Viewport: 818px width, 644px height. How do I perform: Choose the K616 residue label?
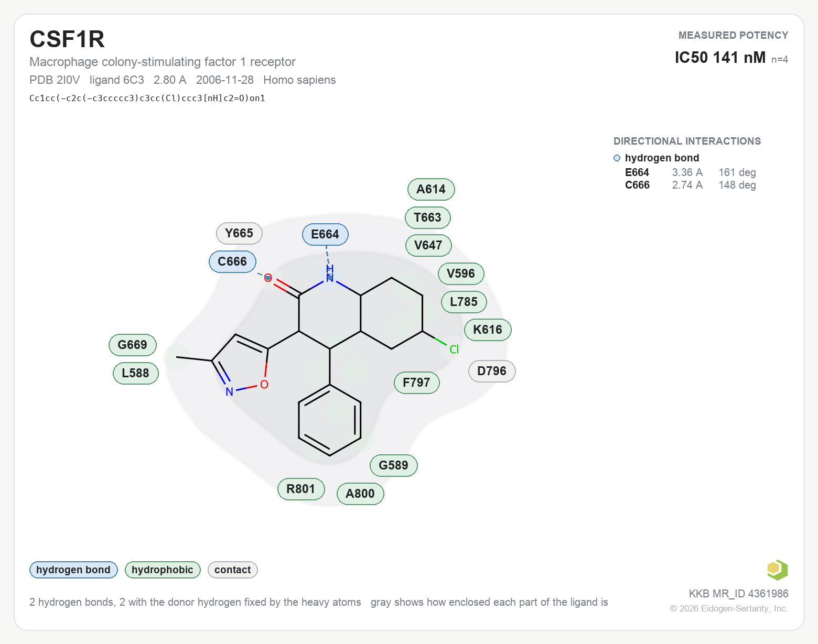tap(488, 330)
